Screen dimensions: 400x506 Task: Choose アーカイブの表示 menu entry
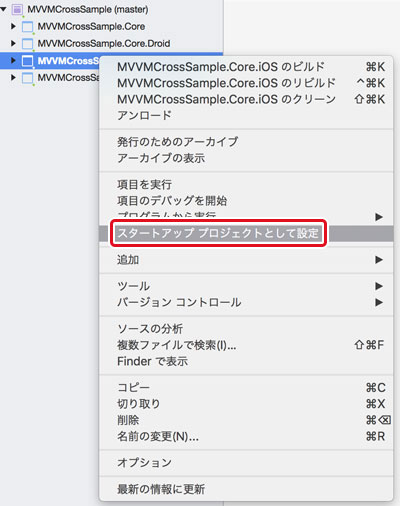[246, 158]
